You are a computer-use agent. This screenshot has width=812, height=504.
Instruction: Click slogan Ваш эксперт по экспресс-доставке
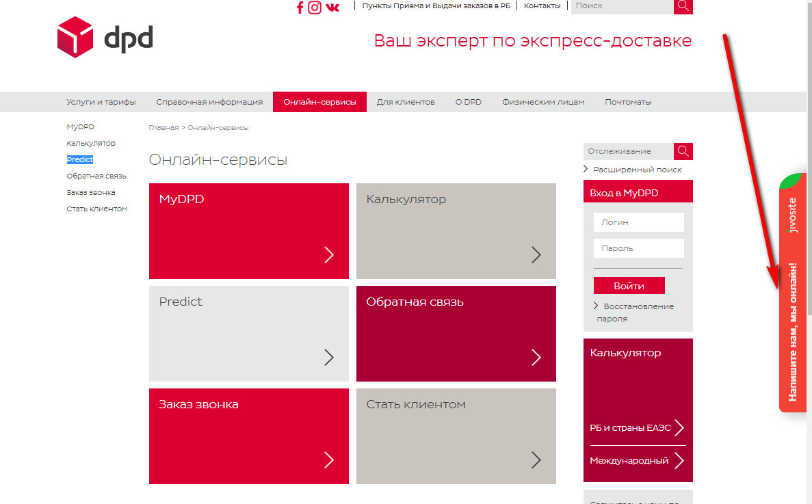pyautogui.click(x=533, y=40)
